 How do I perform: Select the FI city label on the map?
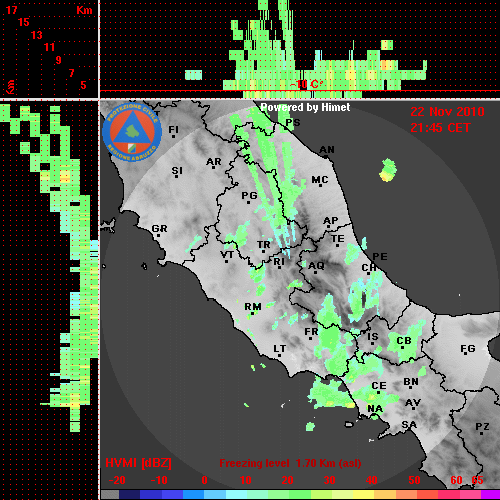173,129
